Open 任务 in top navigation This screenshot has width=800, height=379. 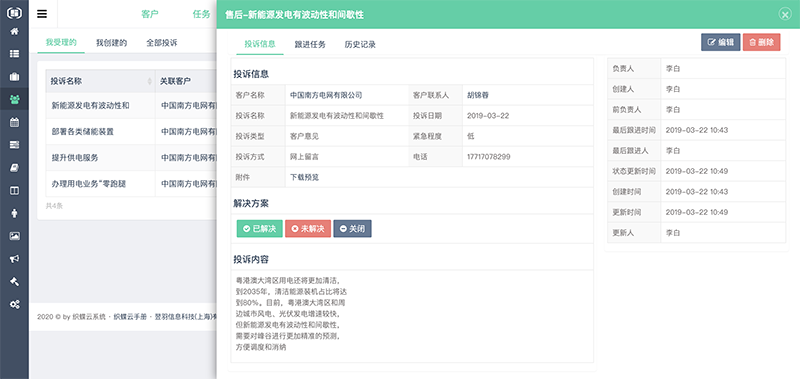tap(201, 14)
